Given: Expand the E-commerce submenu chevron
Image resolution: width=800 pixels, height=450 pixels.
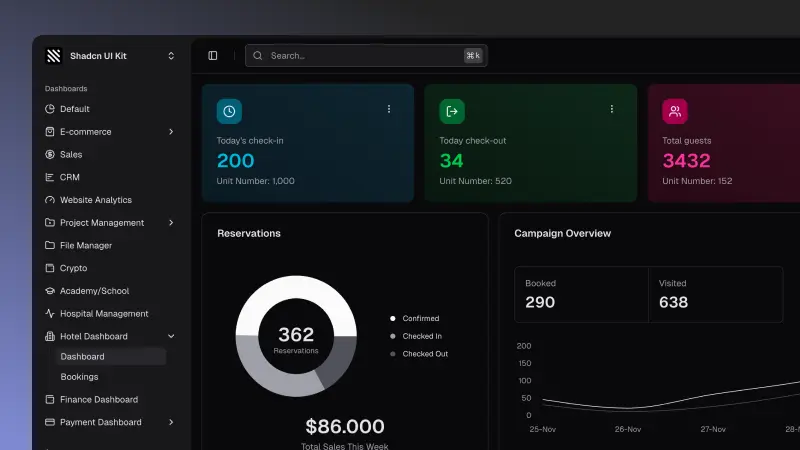Looking at the screenshot, I should (171, 132).
